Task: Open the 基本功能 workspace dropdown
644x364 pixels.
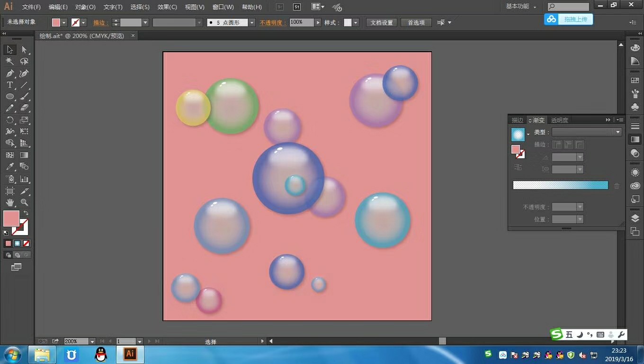Action: [521, 7]
